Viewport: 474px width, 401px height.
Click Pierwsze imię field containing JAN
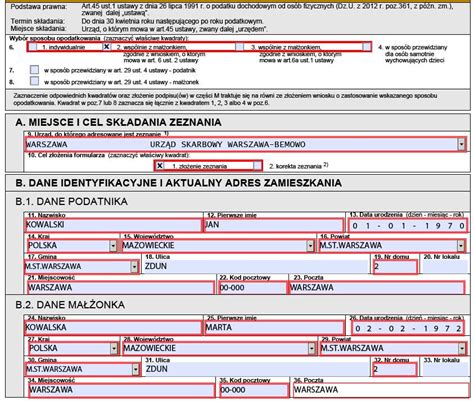tap(273, 225)
